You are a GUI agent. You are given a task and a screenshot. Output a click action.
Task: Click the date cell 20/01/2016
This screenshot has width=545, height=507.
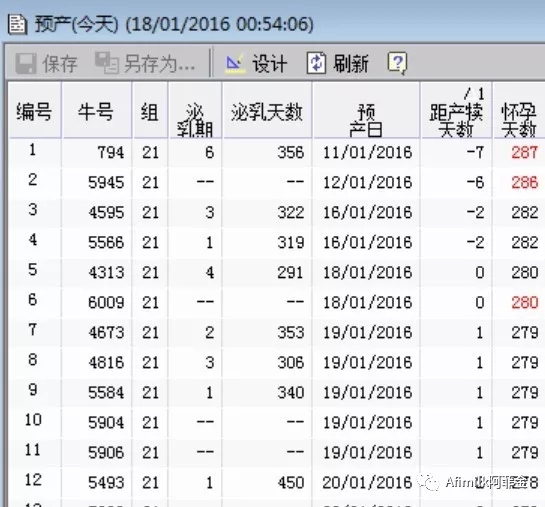(x=367, y=482)
